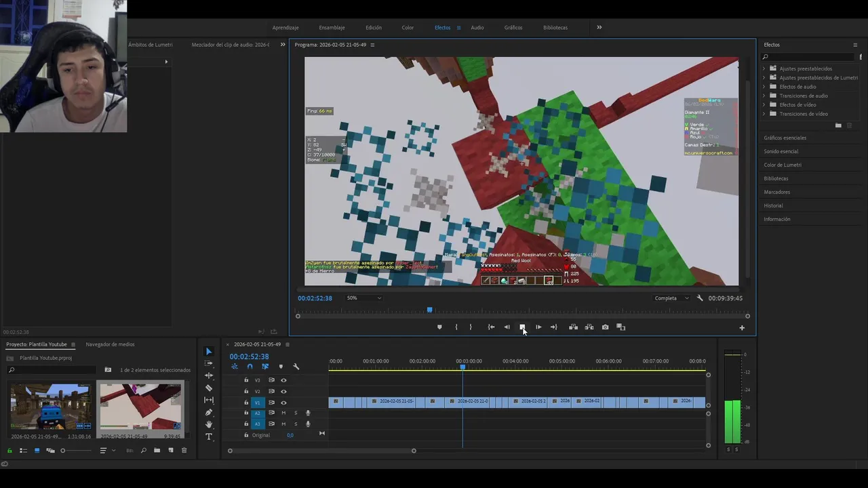
Task: Activate the Razor tool
Action: pos(209,388)
